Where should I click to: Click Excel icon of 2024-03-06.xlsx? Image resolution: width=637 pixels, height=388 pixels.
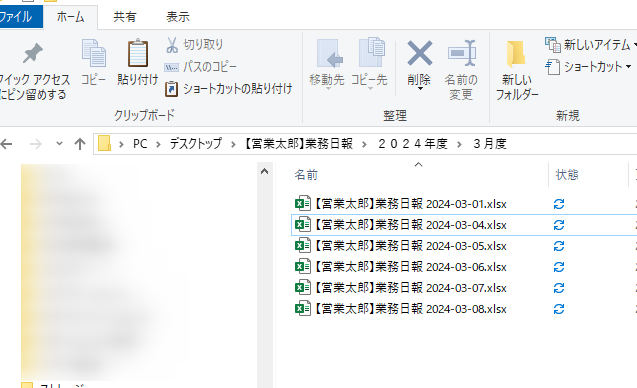pos(303,267)
